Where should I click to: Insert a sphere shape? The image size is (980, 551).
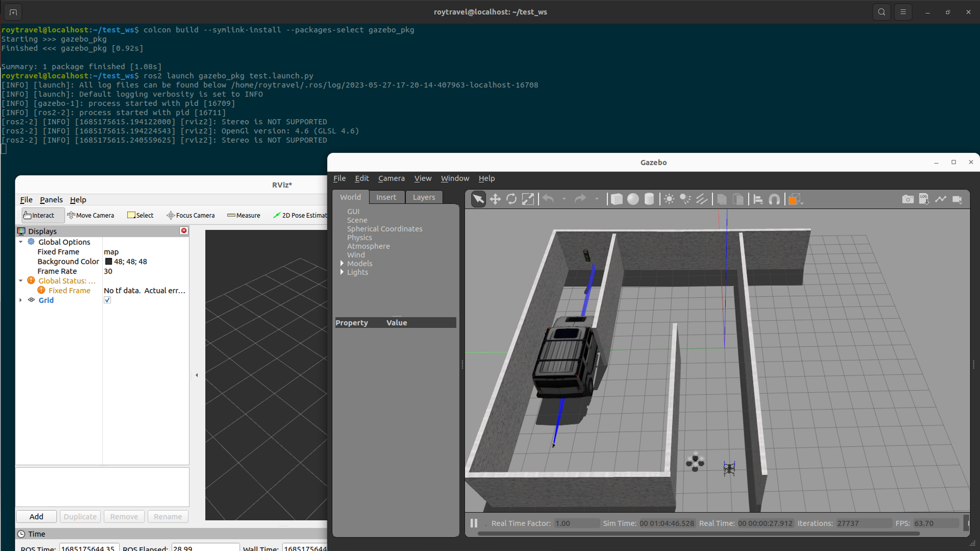tap(633, 199)
